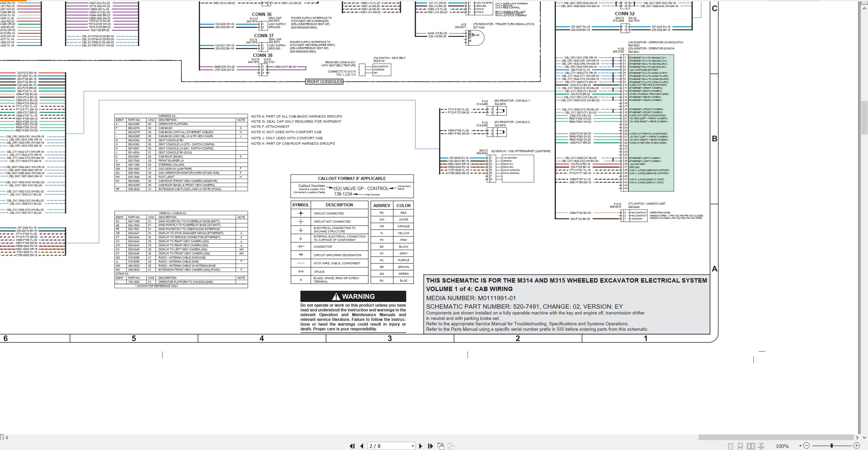Click the CIRCUIT CONNECTED symbol row
The height and width of the screenshot is (450, 868).
(x=330, y=213)
